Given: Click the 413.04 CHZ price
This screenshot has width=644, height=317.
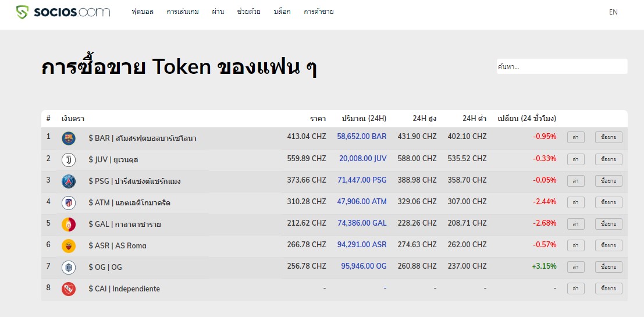Looking at the screenshot, I should point(307,136).
